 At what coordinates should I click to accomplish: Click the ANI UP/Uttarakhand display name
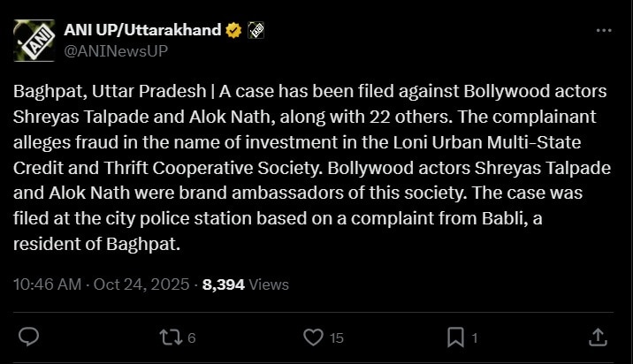coord(142,30)
